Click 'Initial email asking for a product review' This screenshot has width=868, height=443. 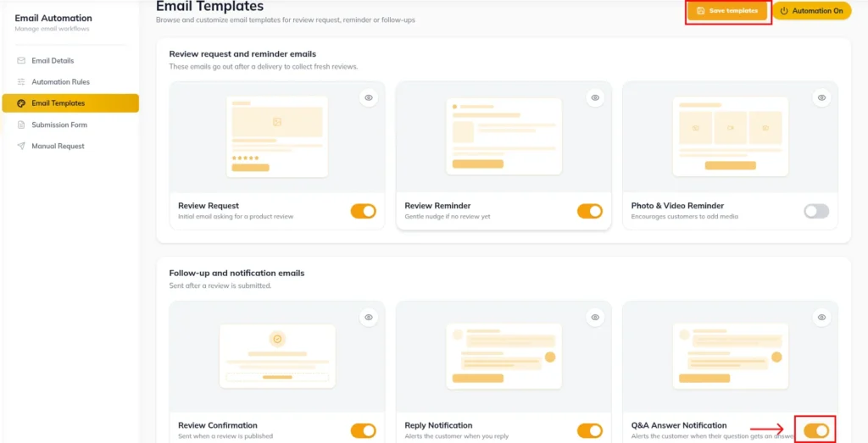tap(236, 216)
